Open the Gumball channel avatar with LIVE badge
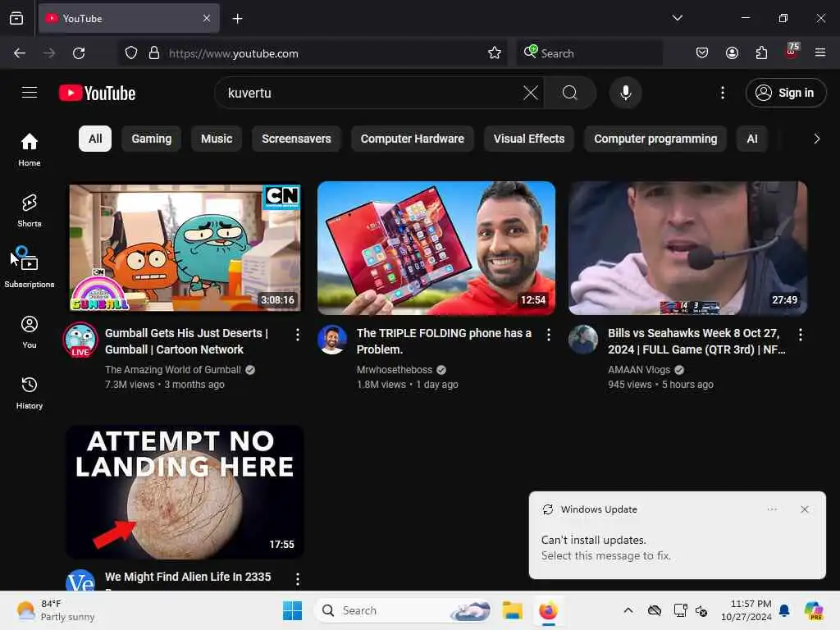The width and height of the screenshot is (840, 630). 80,339
